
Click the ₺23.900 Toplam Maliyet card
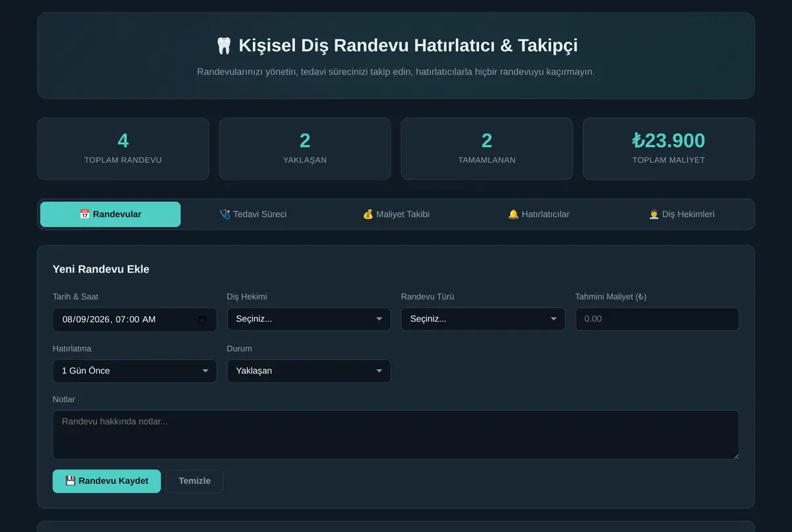click(x=669, y=149)
